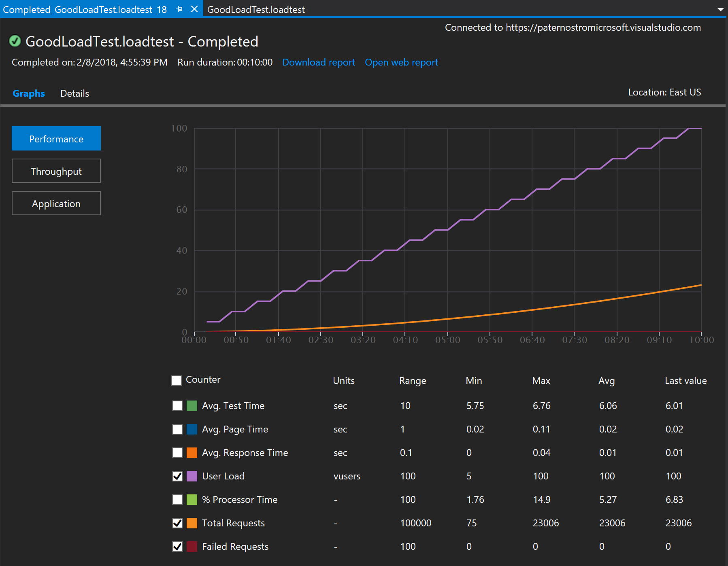Image resolution: width=728 pixels, height=566 pixels.
Task: Click the Range column header
Action: click(x=413, y=381)
